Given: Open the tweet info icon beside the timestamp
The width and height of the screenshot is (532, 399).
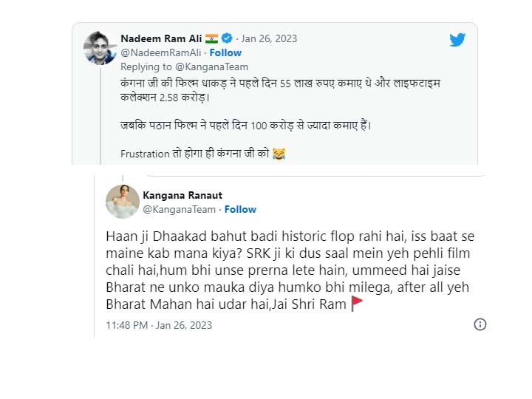Looking at the screenshot, I should (480, 324).
